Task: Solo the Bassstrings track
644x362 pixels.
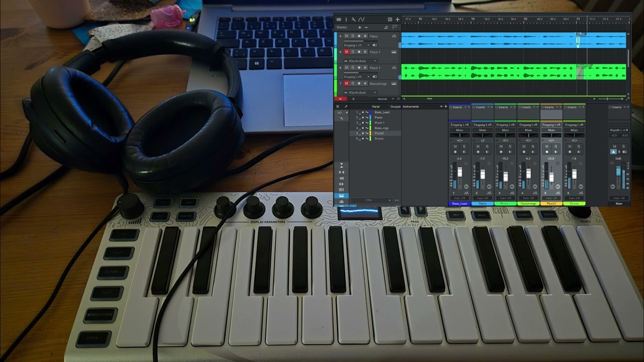Action: click(x=353, y=83)
